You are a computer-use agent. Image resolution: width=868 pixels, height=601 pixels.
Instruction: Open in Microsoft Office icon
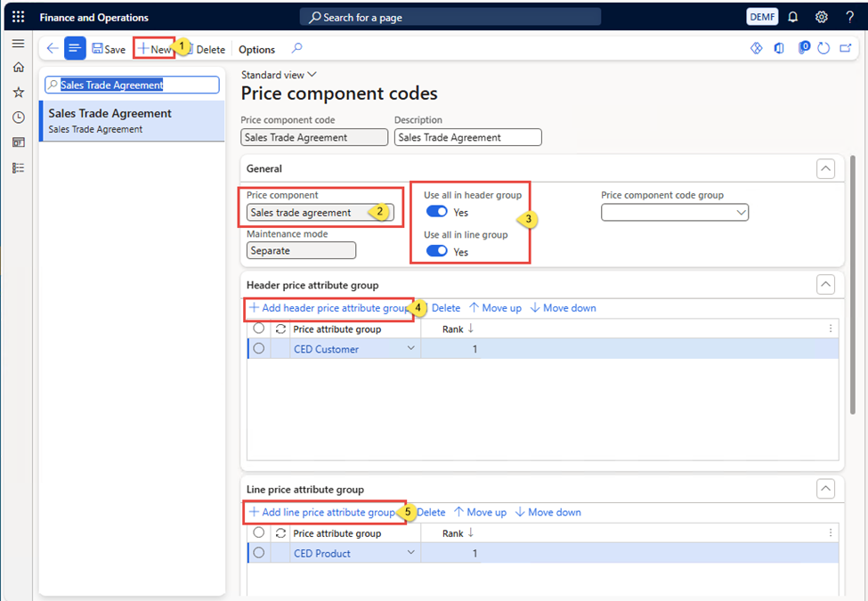[x=779, y=49]
